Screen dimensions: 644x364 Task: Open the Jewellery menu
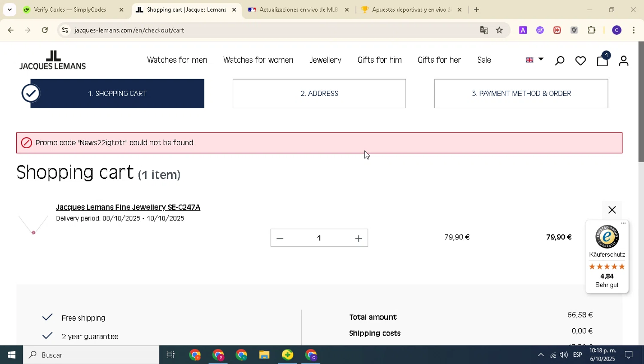click(x=325, y=60)
